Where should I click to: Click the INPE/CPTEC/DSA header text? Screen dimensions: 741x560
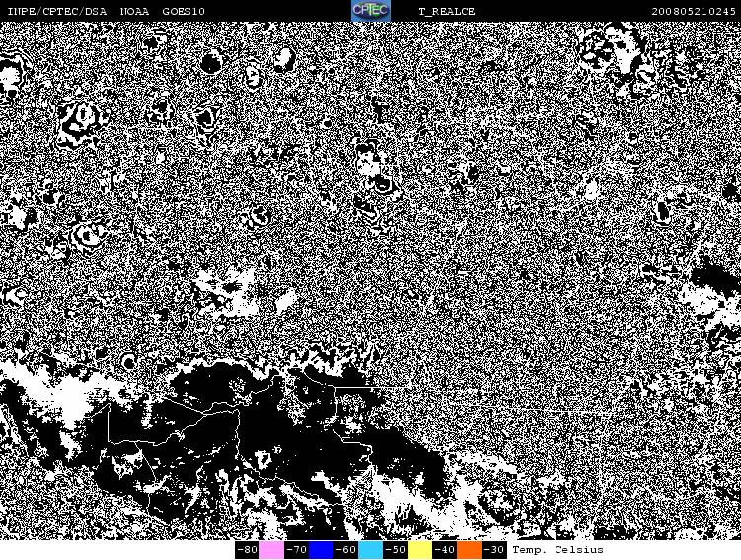[x=55, y=11]
